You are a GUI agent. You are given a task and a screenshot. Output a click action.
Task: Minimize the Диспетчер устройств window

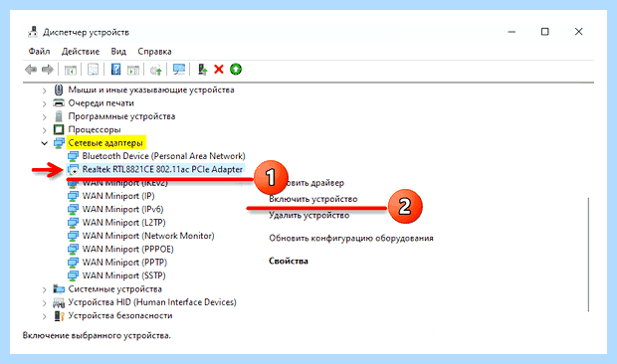pos(512,32)
